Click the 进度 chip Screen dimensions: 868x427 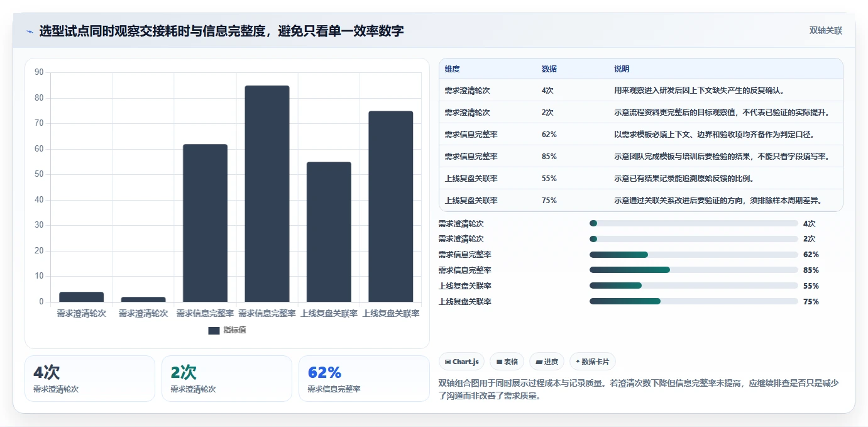547,362
